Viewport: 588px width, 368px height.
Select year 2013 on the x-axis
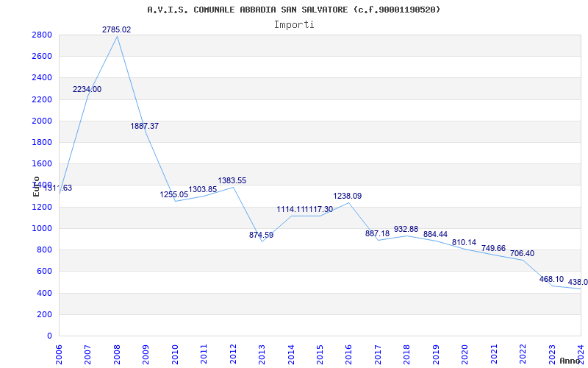click(x=262, y=354)
